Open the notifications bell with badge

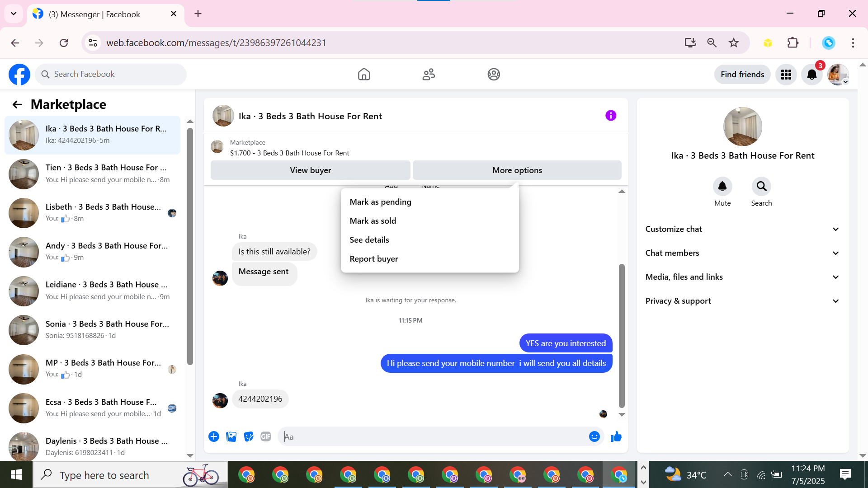pyautogui.click(x=811, y=75)
